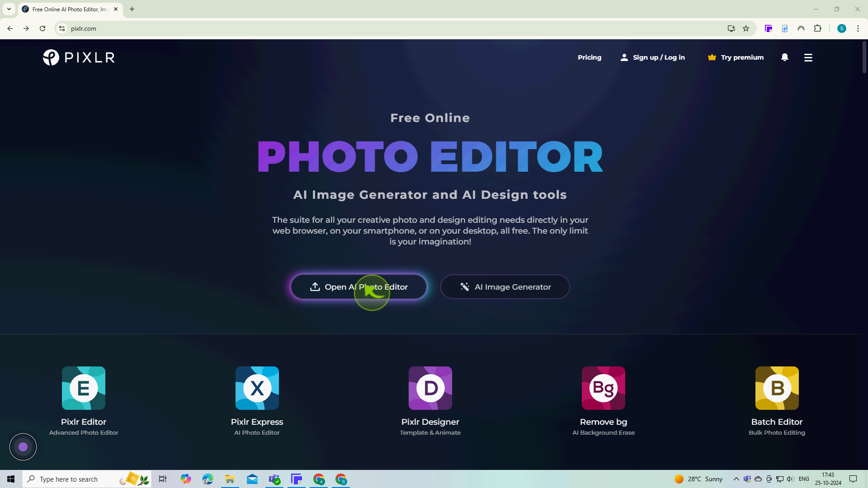Open Task View on the taskbar
Image resolution: width=868 pixels, height=488 pixels.
point(163,479)
